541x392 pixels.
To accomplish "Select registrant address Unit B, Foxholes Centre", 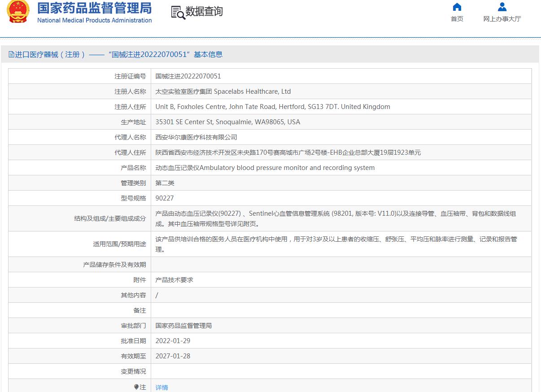I will pos(273,107).
